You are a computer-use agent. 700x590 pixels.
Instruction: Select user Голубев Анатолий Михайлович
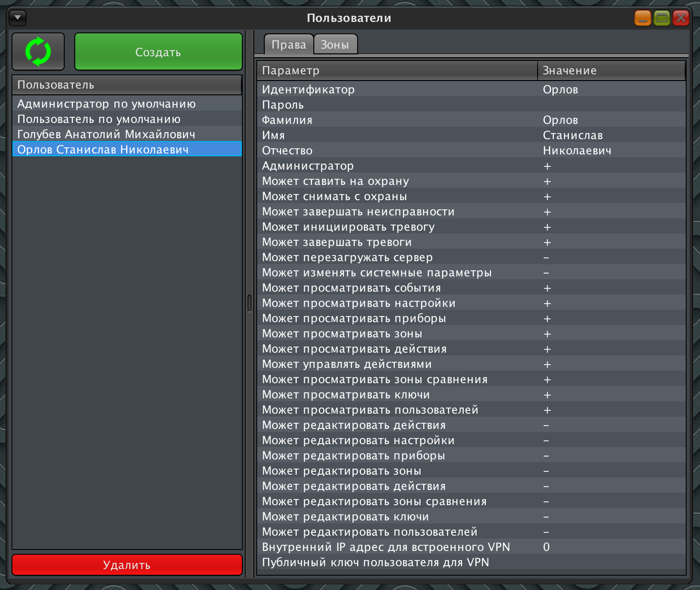pyautogui.click(x=106, y=134)
